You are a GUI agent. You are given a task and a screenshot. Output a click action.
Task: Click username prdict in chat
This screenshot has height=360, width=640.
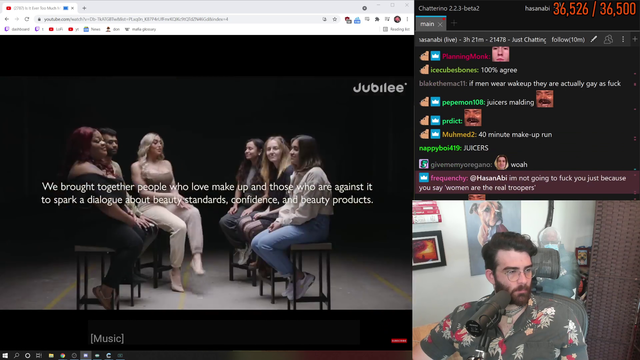pos(452,121)
